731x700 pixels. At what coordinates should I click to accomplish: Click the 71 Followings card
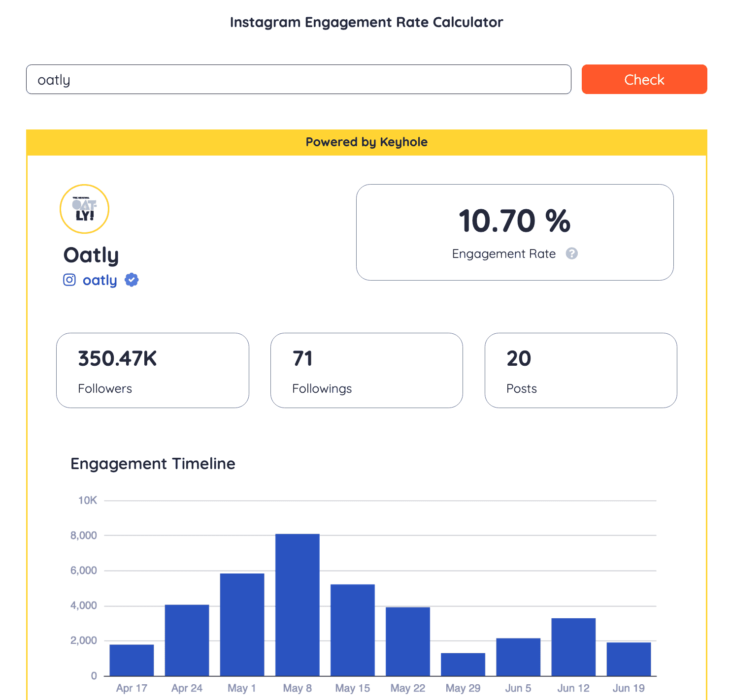[x=366, y=370]
